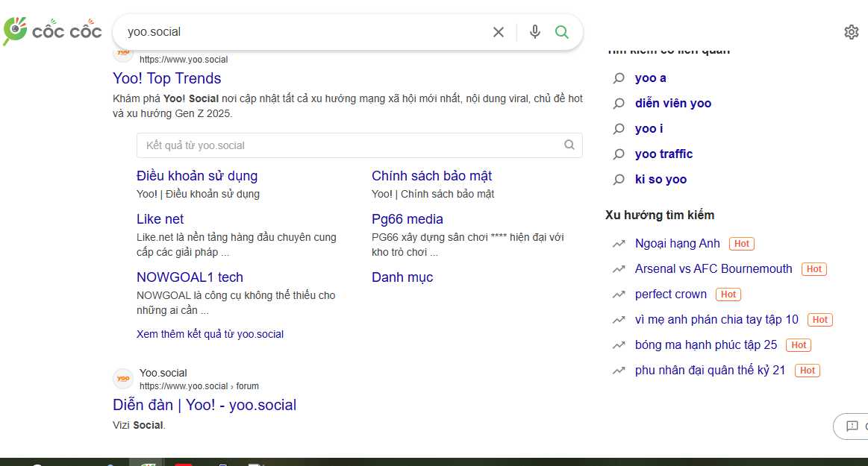Search related query 'yoo i'
This screenshot has width=868, height=466.
tap(649, 129)
